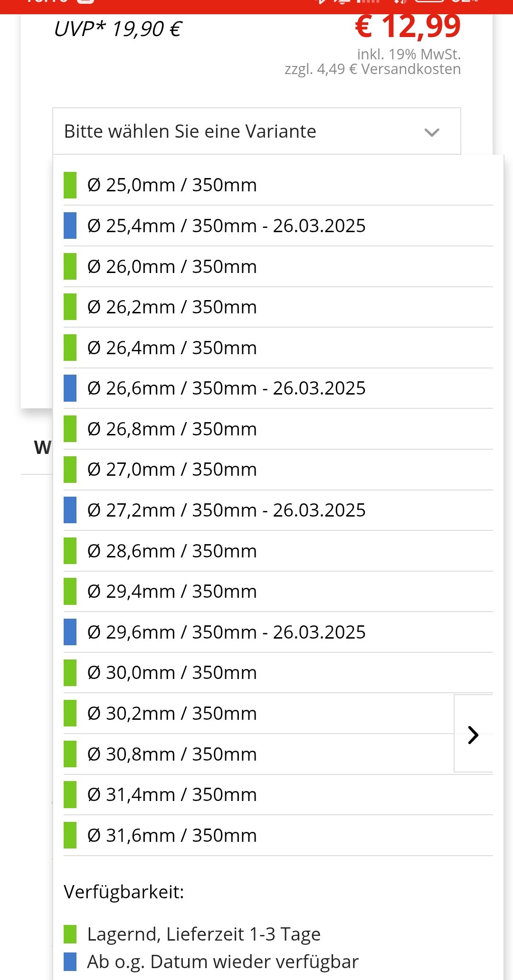This screenshot has width=513, height=980.
Task: Select variant Ø 25,4mm available 26.03.2025
Action: tap(226, 226)
